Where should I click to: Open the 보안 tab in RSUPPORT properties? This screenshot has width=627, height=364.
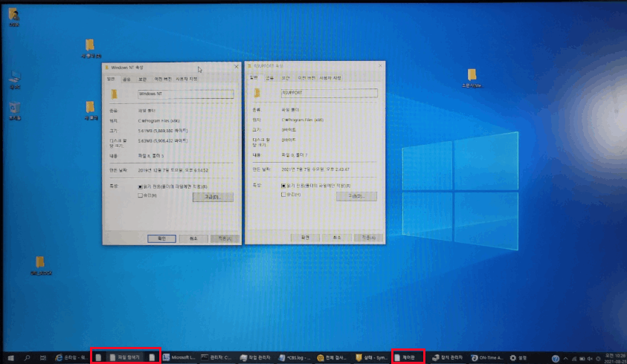286,78
